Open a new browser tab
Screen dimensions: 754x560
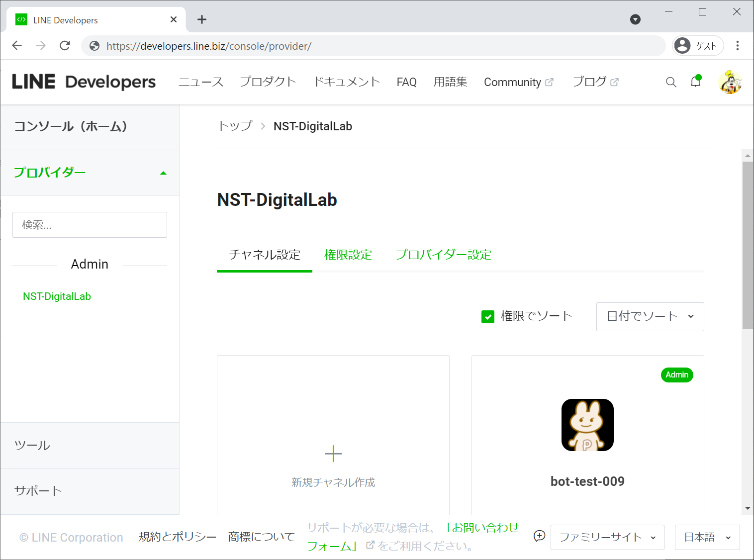point(201,19)
